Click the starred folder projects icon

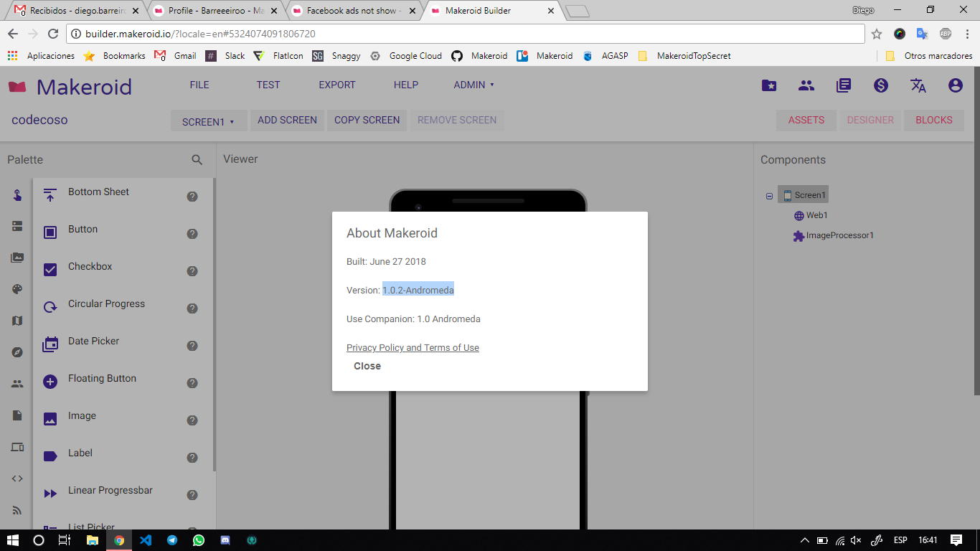pyautogui.click(x=769, y=85)
